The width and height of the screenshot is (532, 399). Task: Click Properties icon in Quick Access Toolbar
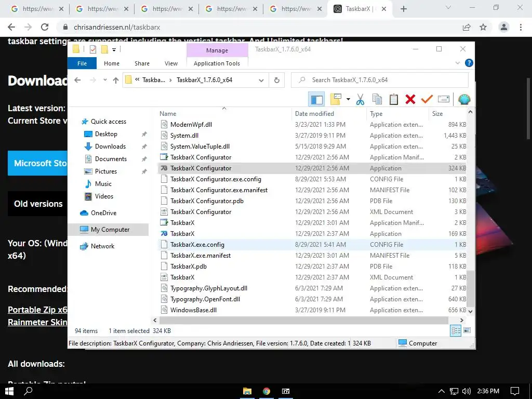92,49
